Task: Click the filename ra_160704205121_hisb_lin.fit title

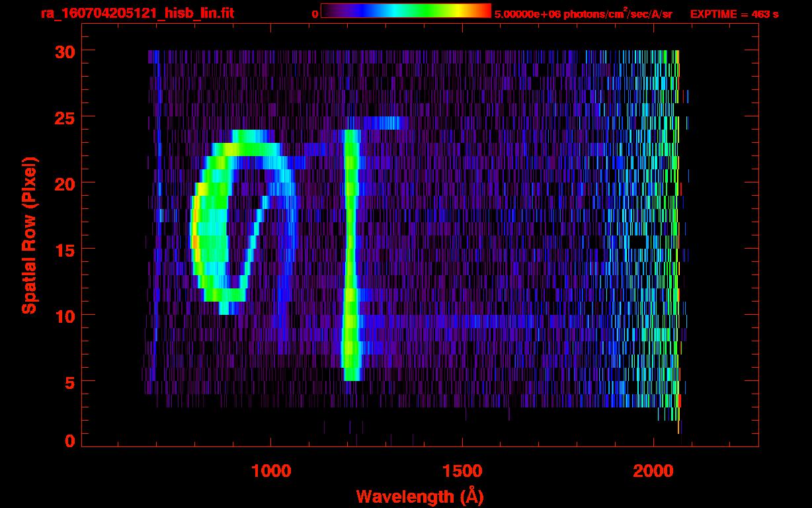Action: [x=137, y=13]
